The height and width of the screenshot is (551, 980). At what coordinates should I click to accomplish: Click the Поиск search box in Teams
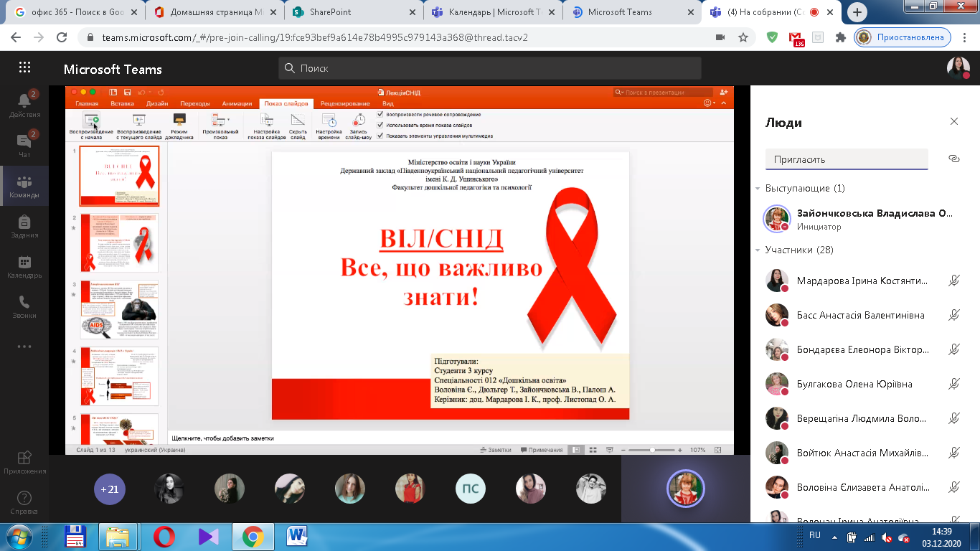[x=489, y=68]
